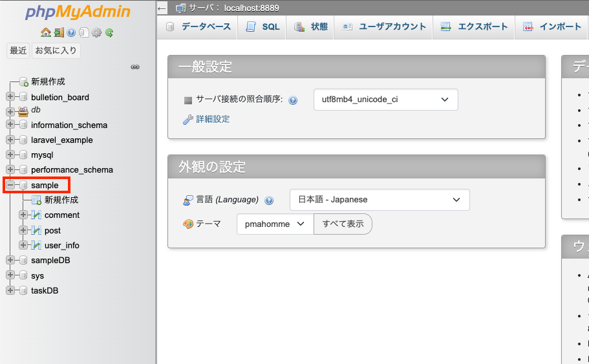Collapse the sample database node
Viewport: 589px width, 364px height.
[10, 185]
